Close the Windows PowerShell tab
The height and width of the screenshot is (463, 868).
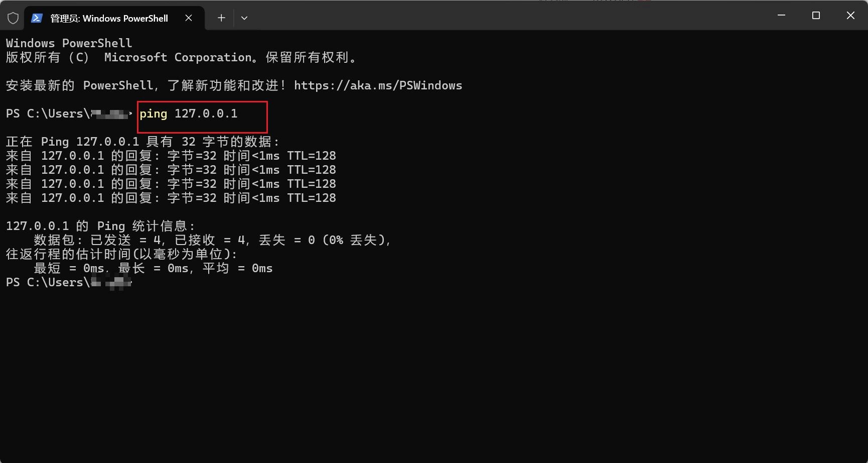[x=189, y=18]
